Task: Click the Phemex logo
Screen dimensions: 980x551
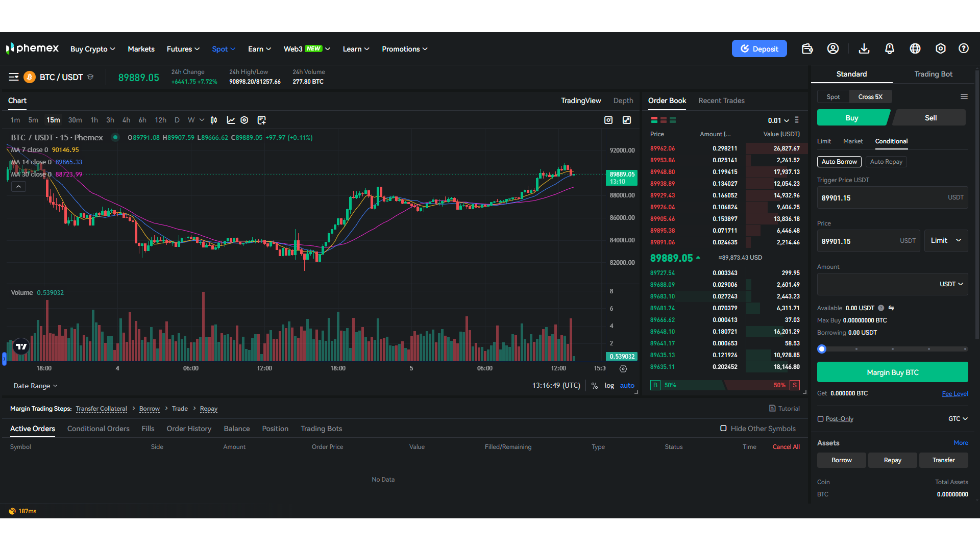Action: pyautogui.click(x=32, y=48)
